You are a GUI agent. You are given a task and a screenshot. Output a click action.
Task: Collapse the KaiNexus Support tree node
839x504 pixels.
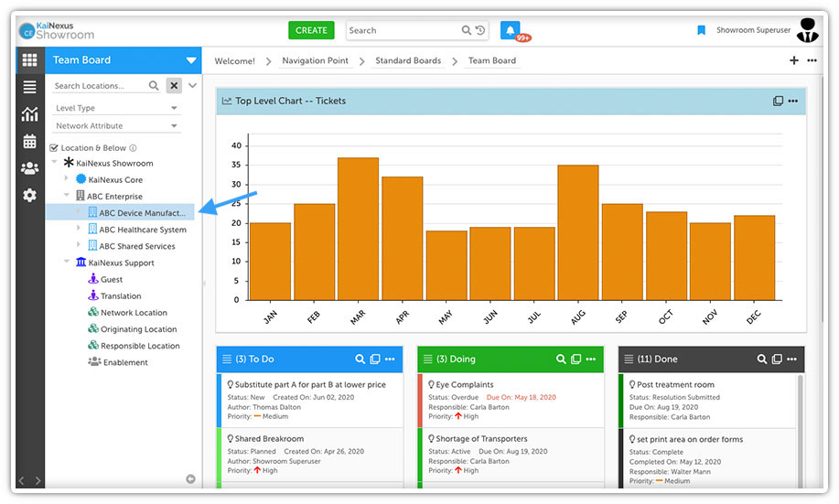67,261
